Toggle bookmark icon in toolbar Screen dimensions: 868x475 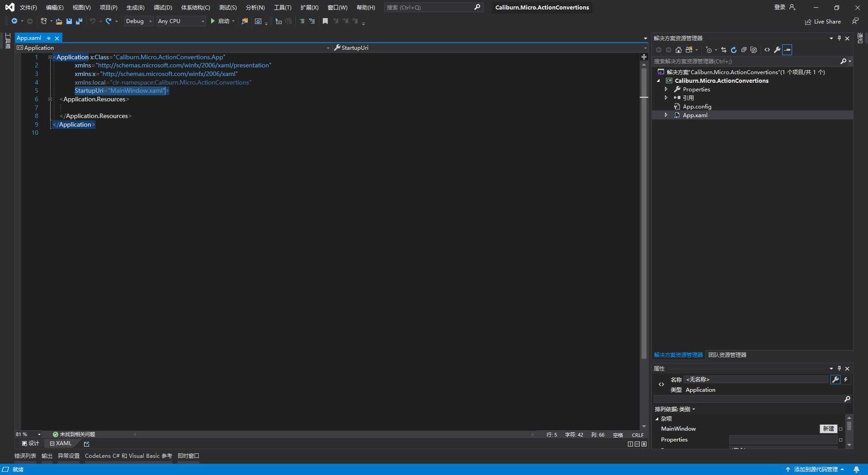[325, 21]
